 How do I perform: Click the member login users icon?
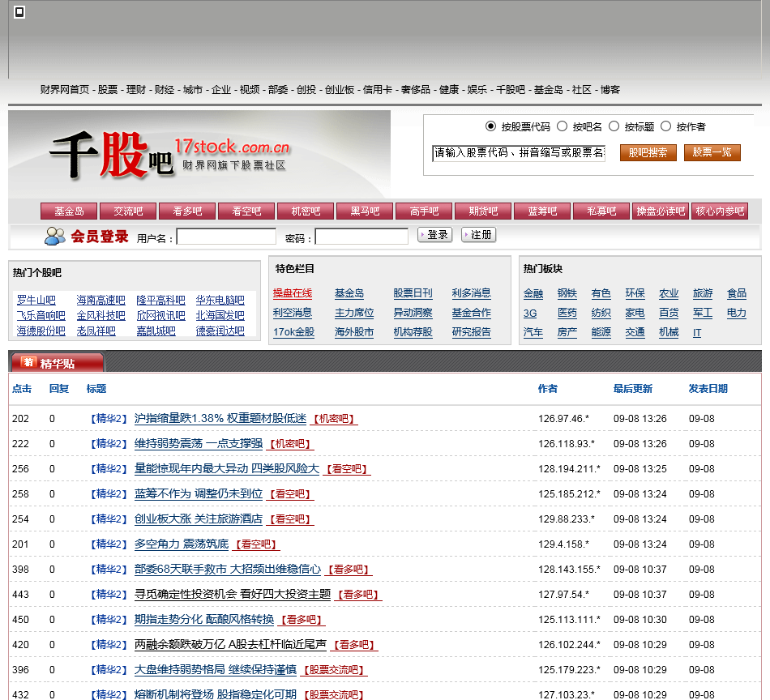54,236
